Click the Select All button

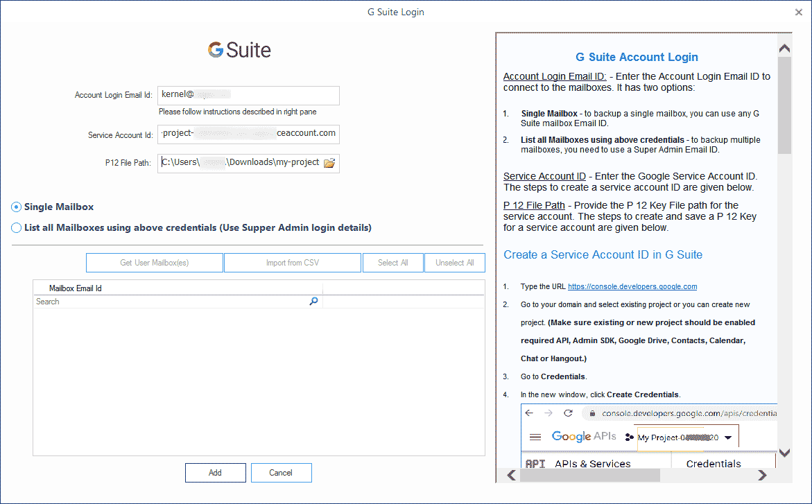tap(393, 263)
